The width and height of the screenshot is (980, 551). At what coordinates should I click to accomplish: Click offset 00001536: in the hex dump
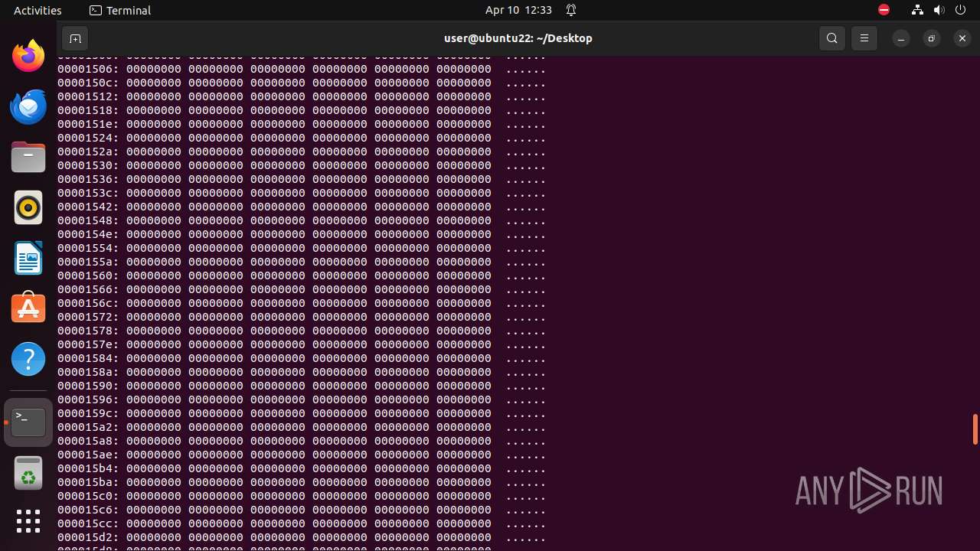[88, 179]
